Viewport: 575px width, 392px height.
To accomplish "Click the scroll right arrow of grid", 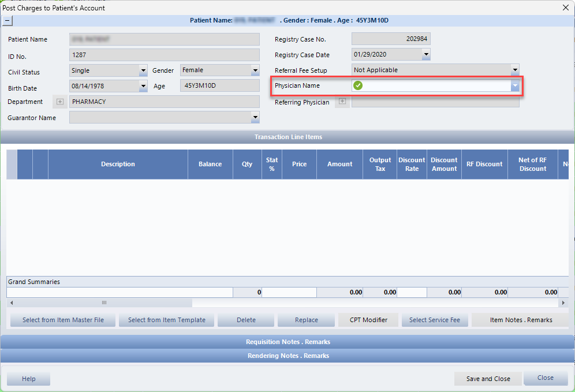I will point(563,303).
